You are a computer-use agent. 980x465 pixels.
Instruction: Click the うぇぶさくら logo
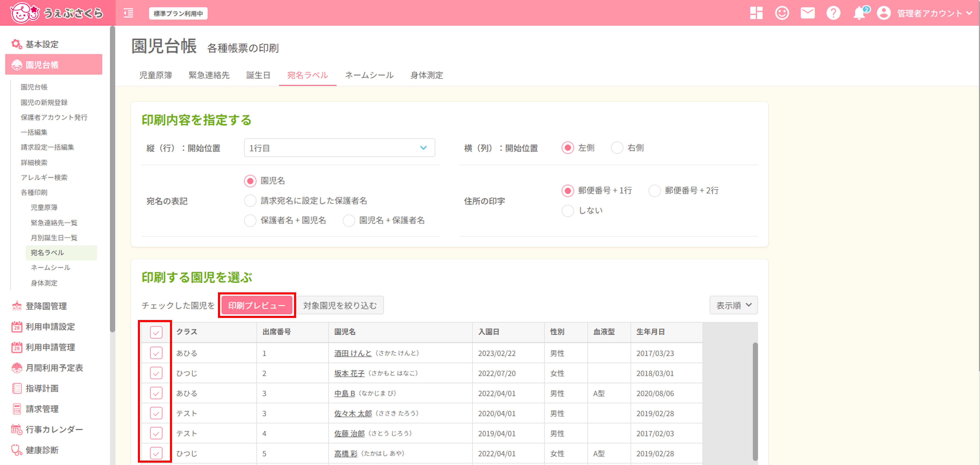click(57, 13)
